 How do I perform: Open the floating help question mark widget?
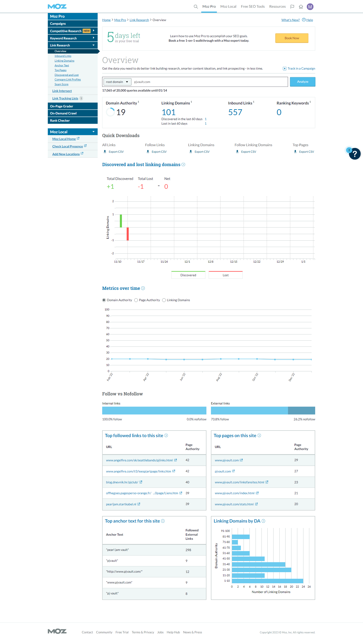pyautogui.click(x=354, y=154)
